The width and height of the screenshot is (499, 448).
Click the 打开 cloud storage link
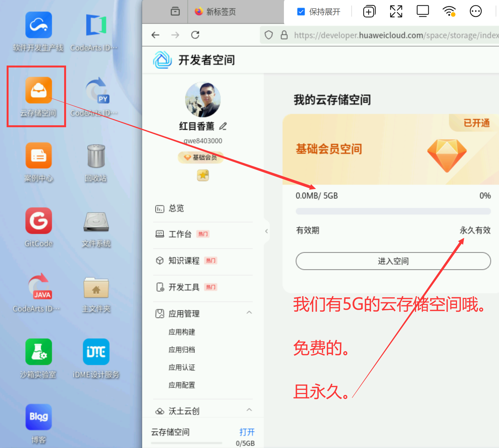click(247, 432)
